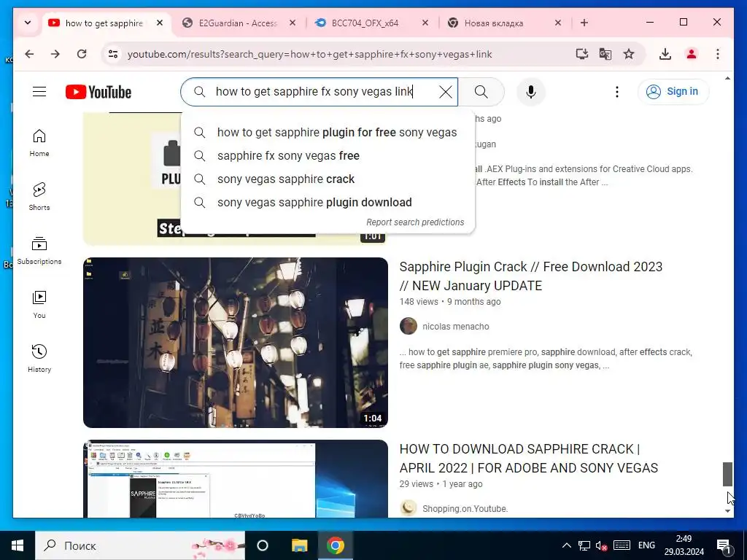This screenshot has height=560, width=747.
Task: Go forward in browser history
Action: (55, 54)
